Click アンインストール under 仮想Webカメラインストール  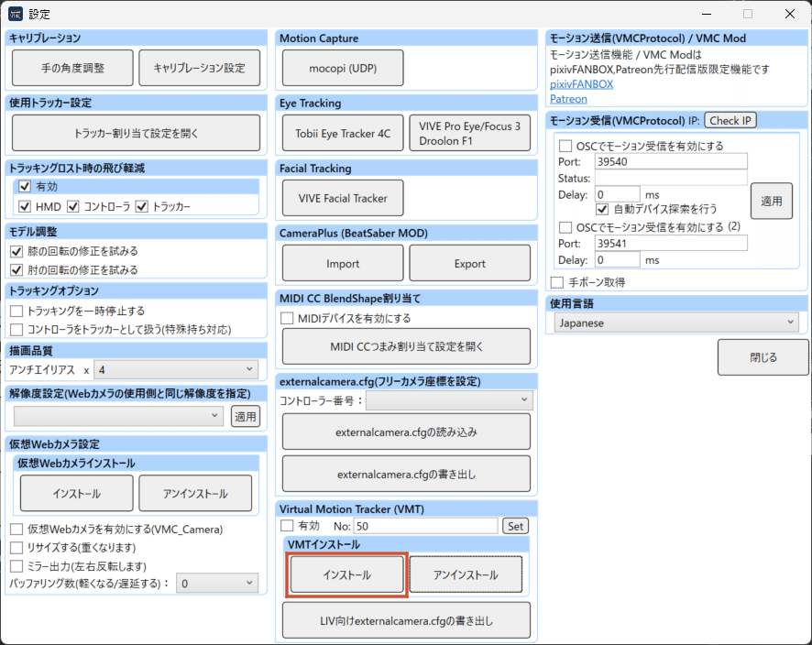195,493
